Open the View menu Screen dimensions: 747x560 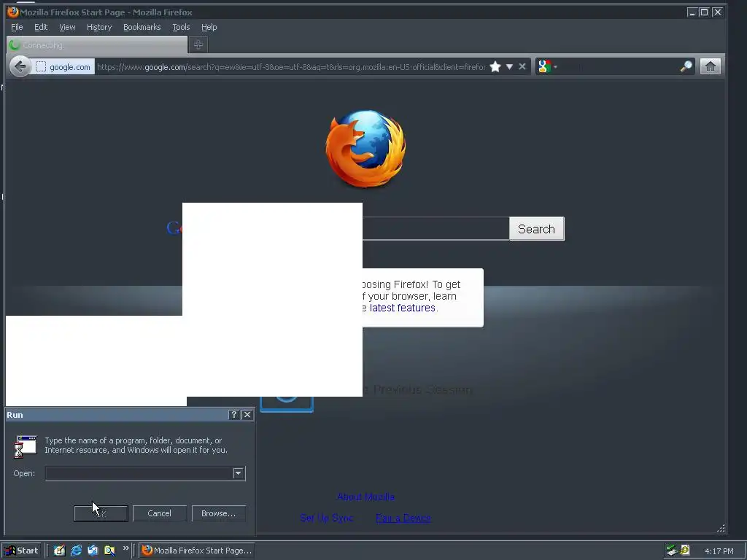click(x=67, y=27)
